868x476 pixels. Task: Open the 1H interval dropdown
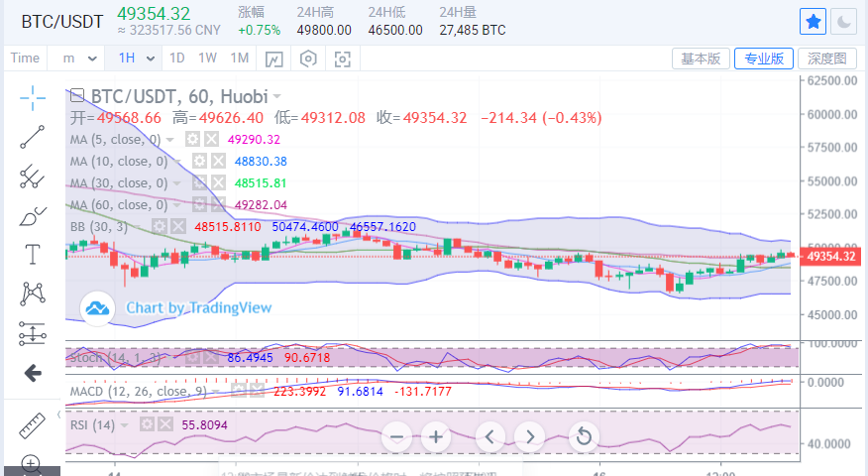[137, 59]
